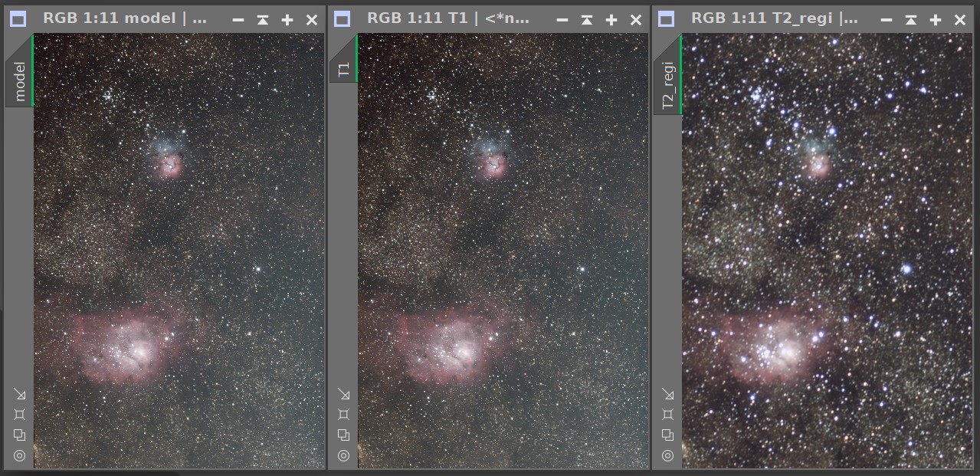Viewport: 980px width, 476px height.
Task: Click the roll-up button on T1 window
Action: click(x=586, y=19)
